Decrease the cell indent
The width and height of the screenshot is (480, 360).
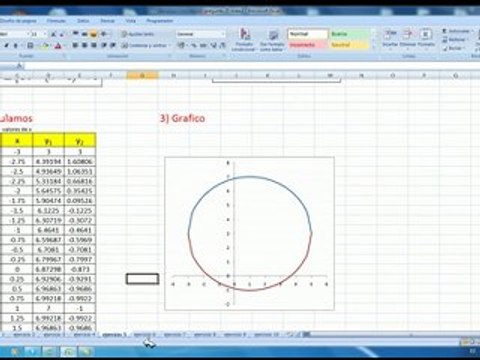(x=104, y=45)
